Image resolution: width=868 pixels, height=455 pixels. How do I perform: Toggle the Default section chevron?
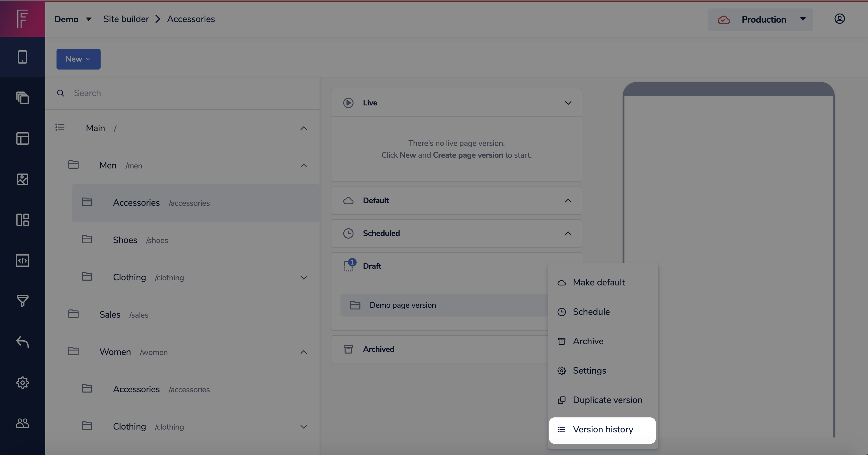point(568,201)
